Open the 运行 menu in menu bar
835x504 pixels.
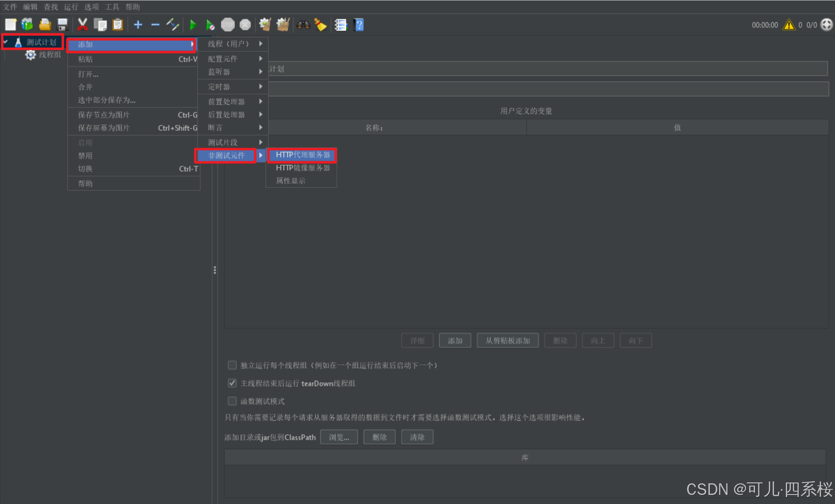(71, 7)
